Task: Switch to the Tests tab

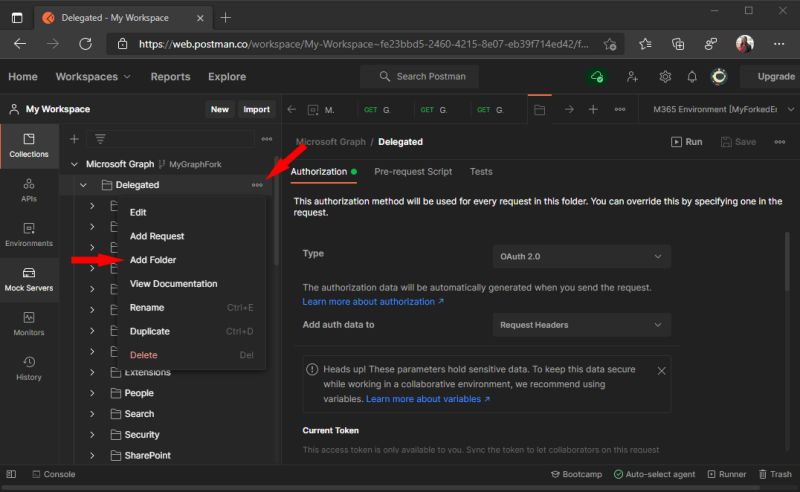Action: [x=481, y=171]
